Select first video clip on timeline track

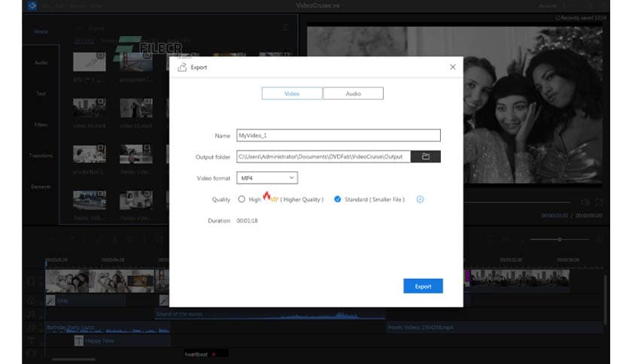point(67,281)
